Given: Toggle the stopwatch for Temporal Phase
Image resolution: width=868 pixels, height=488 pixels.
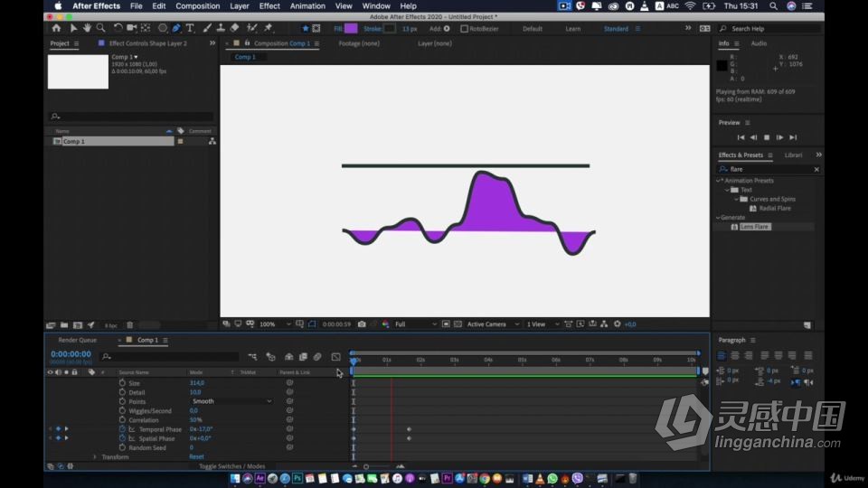Looking at the screenshot, I should pyautogui.click(x=122, y=428).
